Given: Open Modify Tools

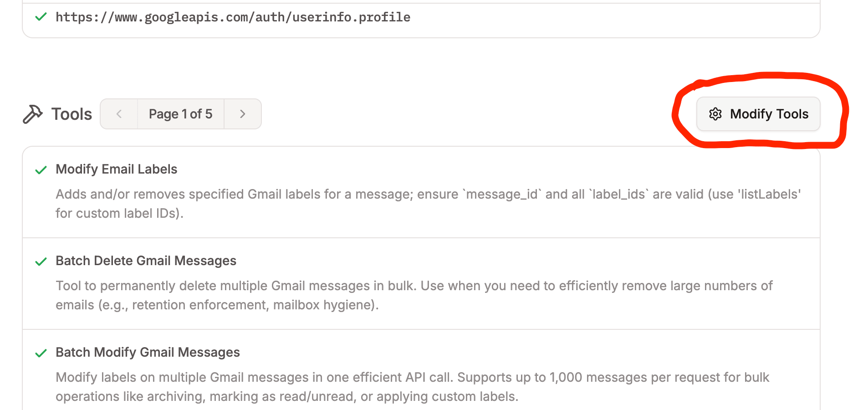Looking at the screenshot, I should pyautogui.click(x=758, y=114).
